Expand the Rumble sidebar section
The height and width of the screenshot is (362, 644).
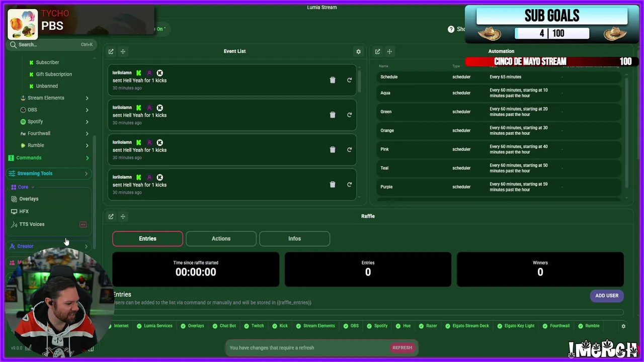click(87, 145)
